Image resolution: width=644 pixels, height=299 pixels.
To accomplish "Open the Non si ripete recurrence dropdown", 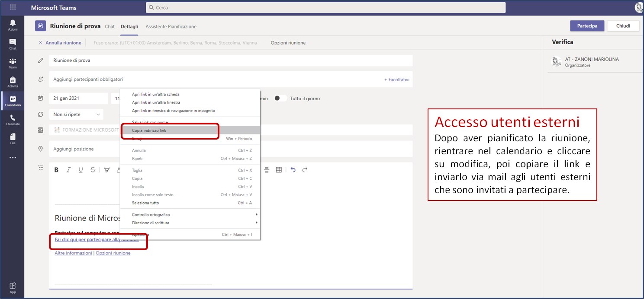I will pos(76,115).
